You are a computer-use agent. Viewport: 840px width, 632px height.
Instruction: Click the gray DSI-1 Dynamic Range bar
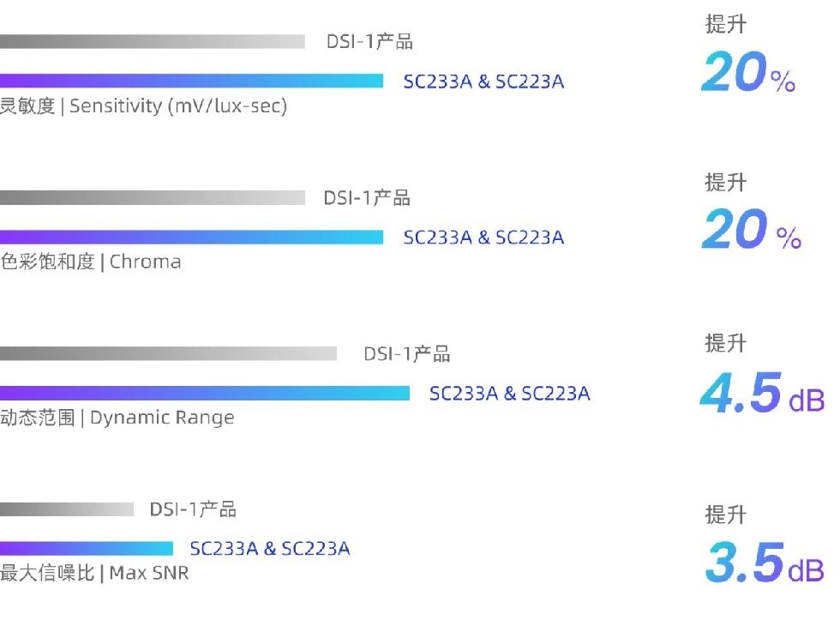168,354
